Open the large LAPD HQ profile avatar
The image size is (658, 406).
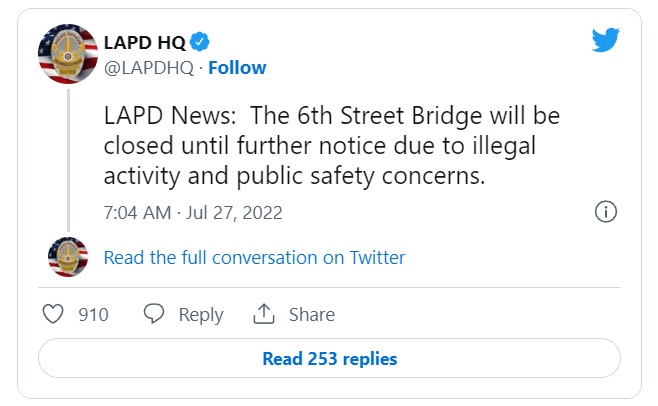tap(67, 54)
